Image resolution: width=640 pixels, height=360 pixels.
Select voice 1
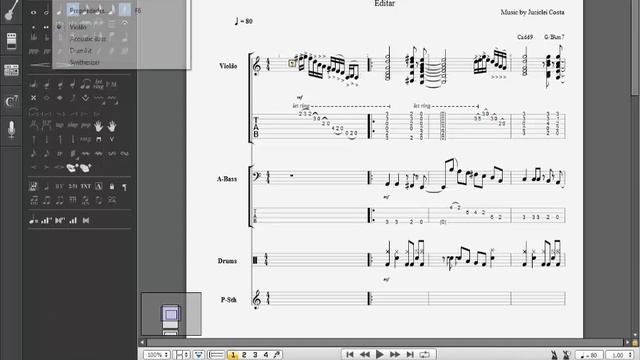(x=233, y=355)
